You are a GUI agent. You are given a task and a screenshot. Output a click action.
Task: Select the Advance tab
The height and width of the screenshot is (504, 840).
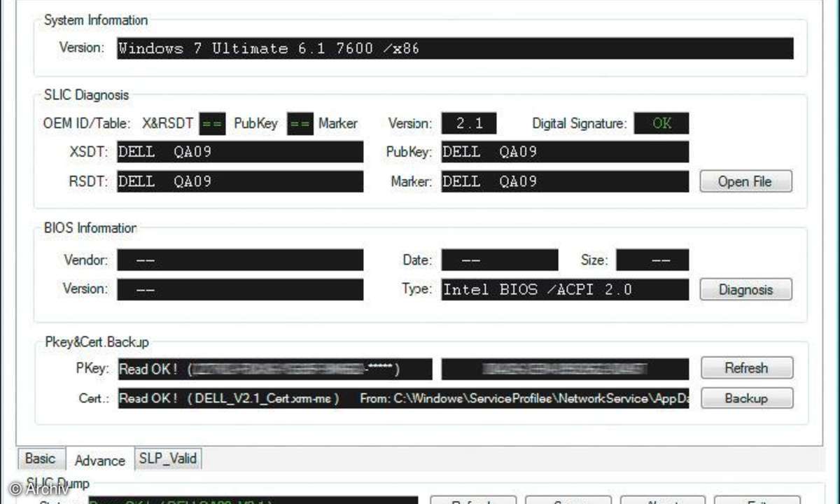click(99, 460)
